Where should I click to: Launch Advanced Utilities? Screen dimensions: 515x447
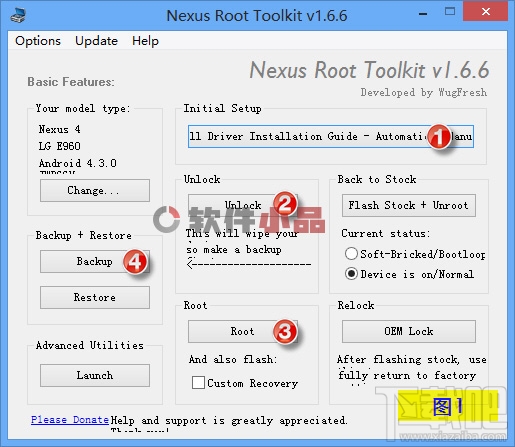click(95, 375)
